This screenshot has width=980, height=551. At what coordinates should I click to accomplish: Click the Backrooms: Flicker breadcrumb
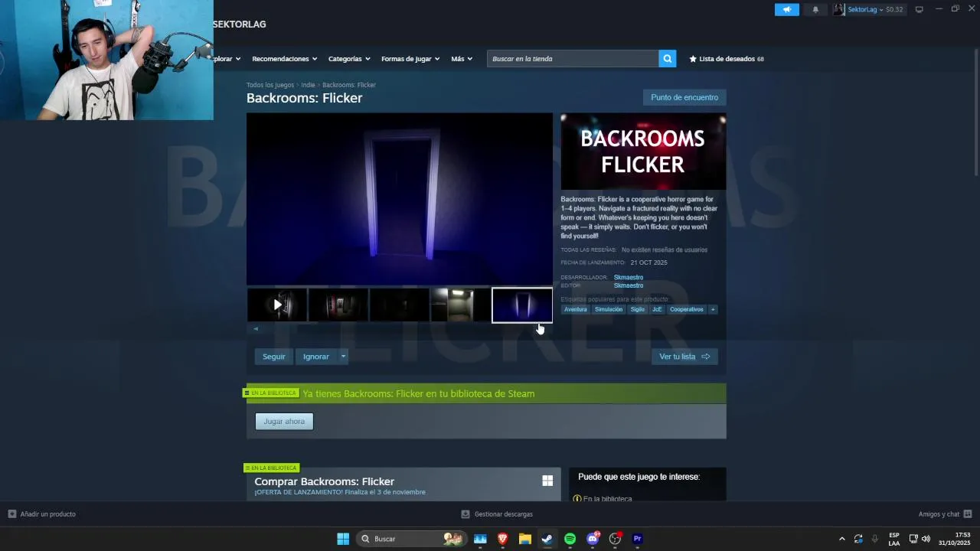click(349, 85)
